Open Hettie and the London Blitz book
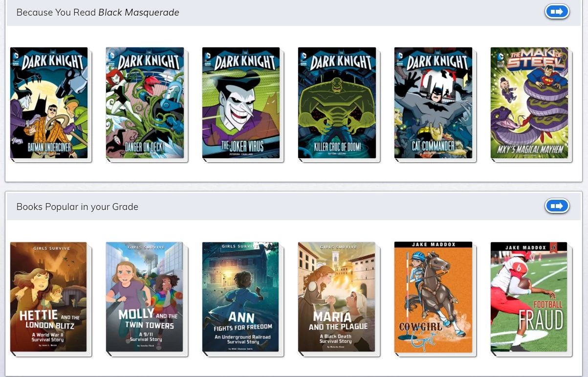This screenshot has height=377, width=588. click(x=48, y=297)
